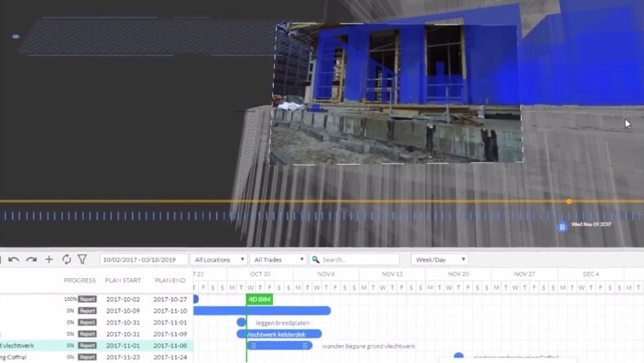Change the Week/Day view dropdown
This screenshot has height=363, width=644.
439,259
